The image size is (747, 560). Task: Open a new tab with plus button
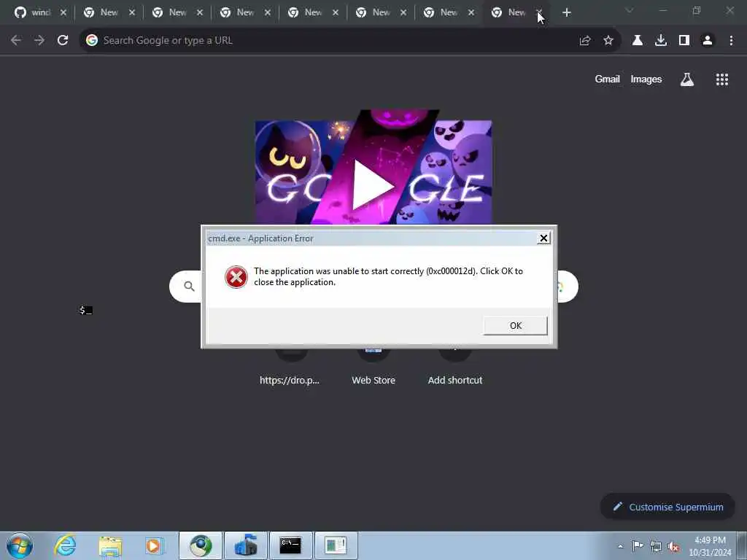tap(566, 13)
